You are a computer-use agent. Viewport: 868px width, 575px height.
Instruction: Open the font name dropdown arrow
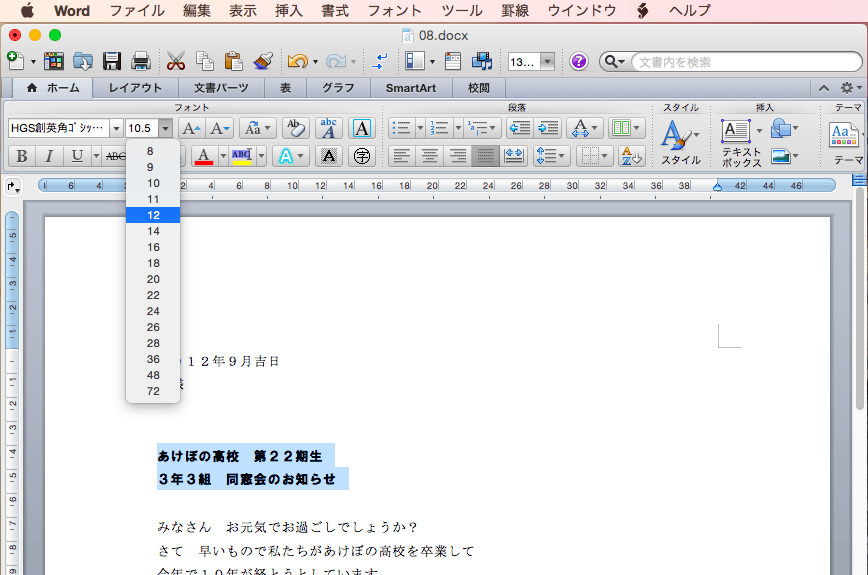click(116, 128)
